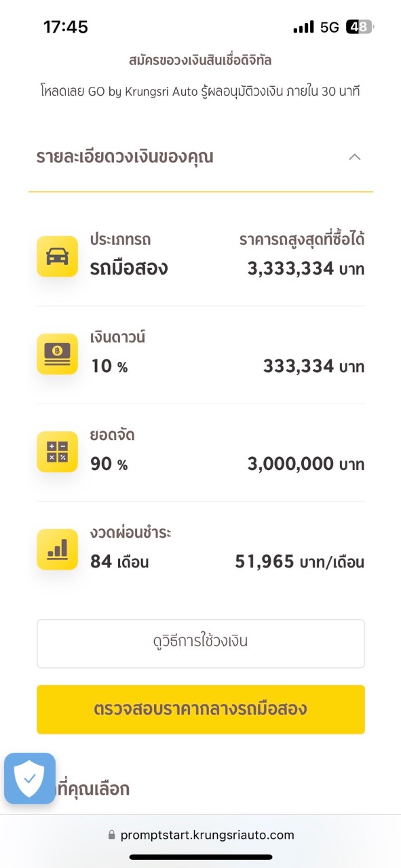The height and width of the screenshot is (868, 401).
Task: Tap the 51,965 บาท/เดือน installment amount
Action: pos(300,562)
